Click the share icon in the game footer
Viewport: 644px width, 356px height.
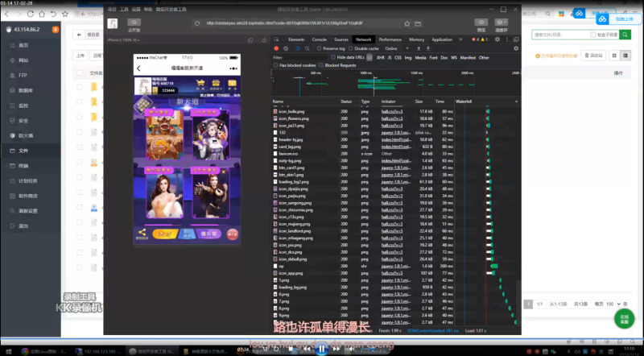142,234
